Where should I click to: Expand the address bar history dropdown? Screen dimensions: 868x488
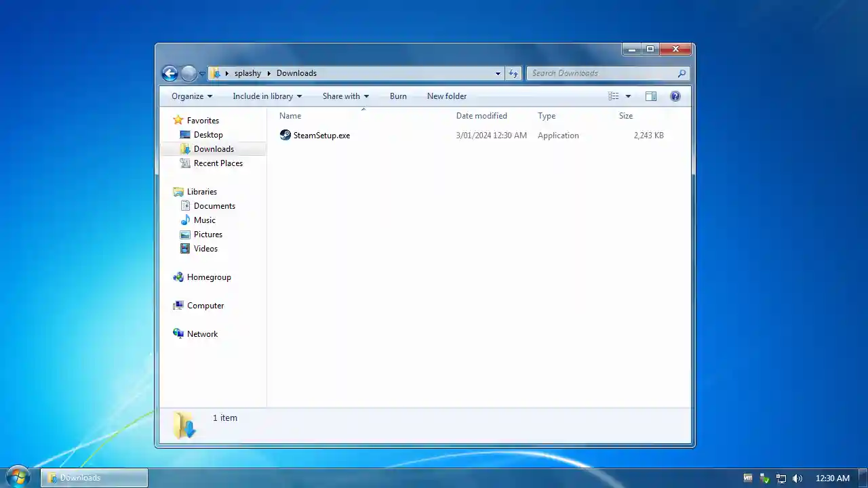(x=498, y=73)
